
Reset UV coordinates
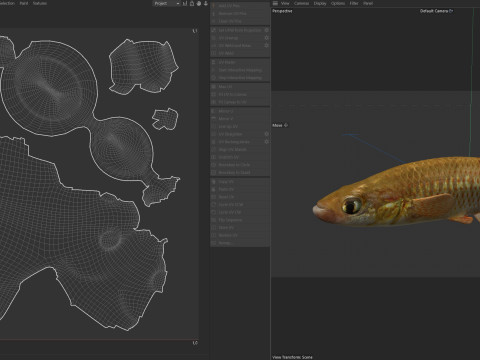(x=240, y=197)
